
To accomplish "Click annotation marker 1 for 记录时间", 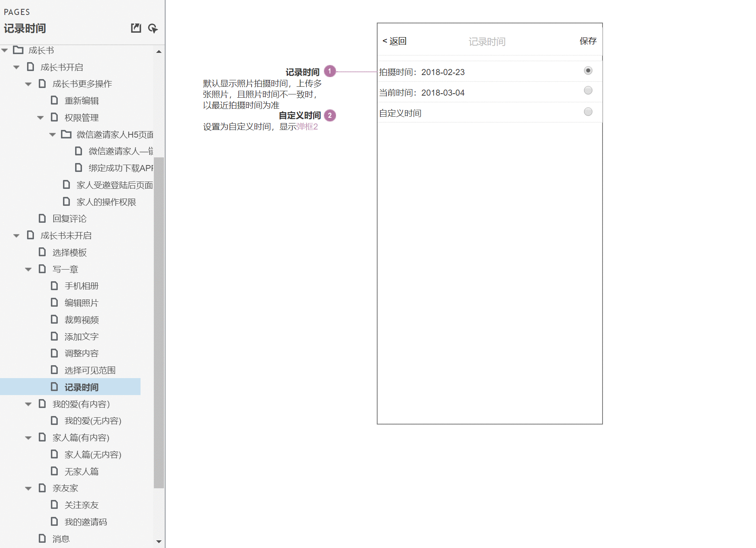I will tap(330, 71).
